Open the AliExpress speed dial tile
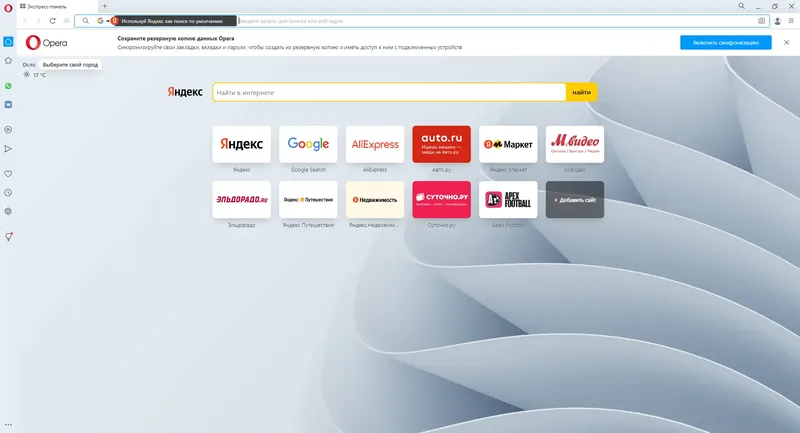 click(x=375, y=144)
